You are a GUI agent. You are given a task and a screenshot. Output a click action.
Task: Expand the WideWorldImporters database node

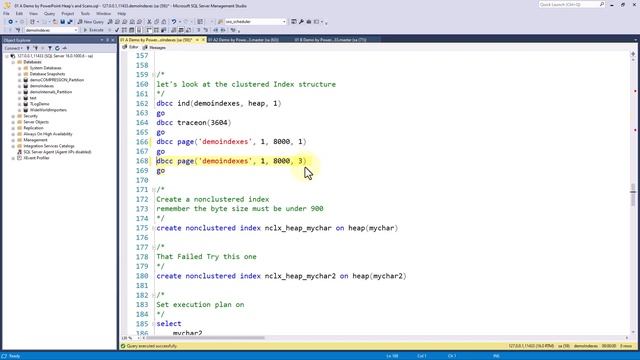[19, 110]
